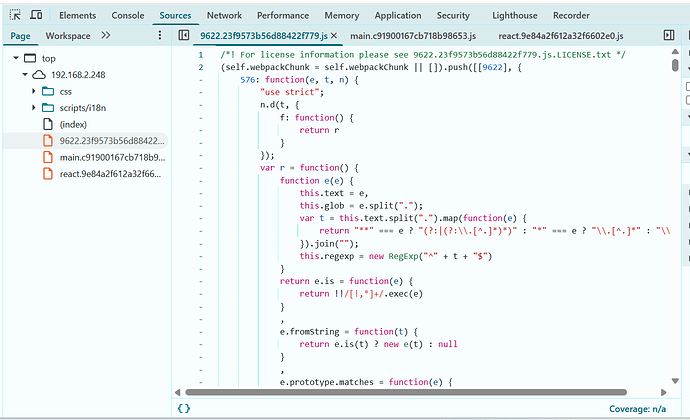Click the pretty print braces icon

click(184, 409)
